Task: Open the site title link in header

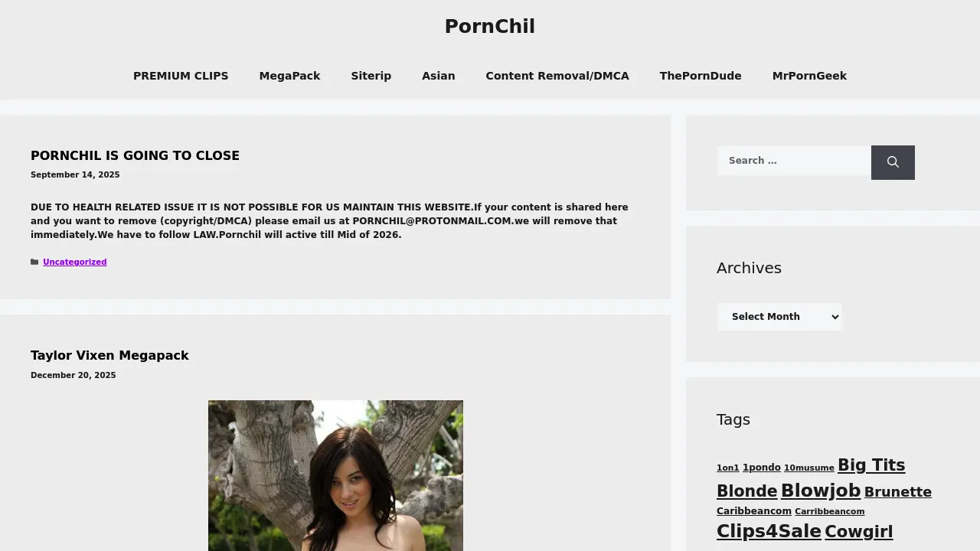Action: coord(490,26)
